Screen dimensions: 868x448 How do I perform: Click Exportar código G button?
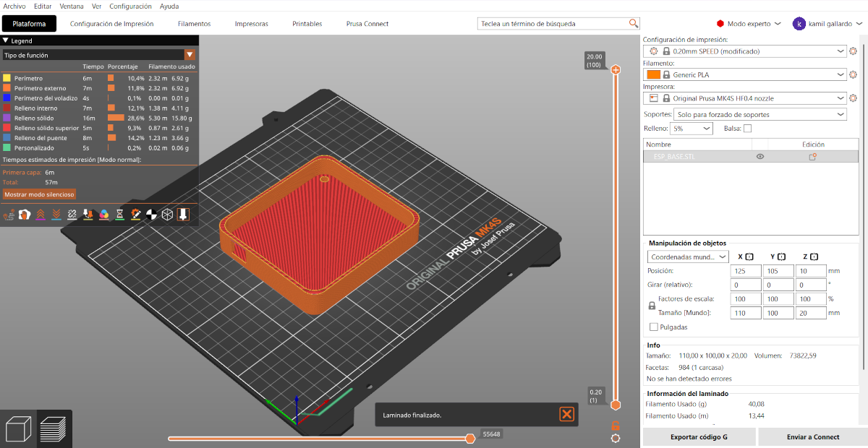pyautogui.click(x=699, y=436)
